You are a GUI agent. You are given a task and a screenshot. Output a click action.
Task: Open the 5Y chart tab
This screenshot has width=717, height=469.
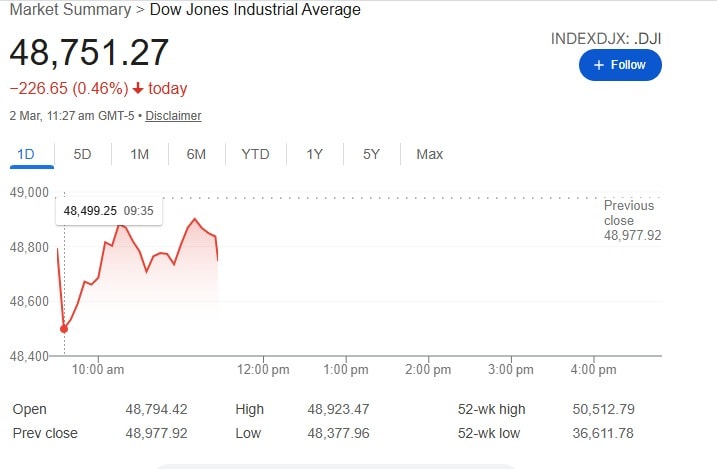tap(371, 154)
